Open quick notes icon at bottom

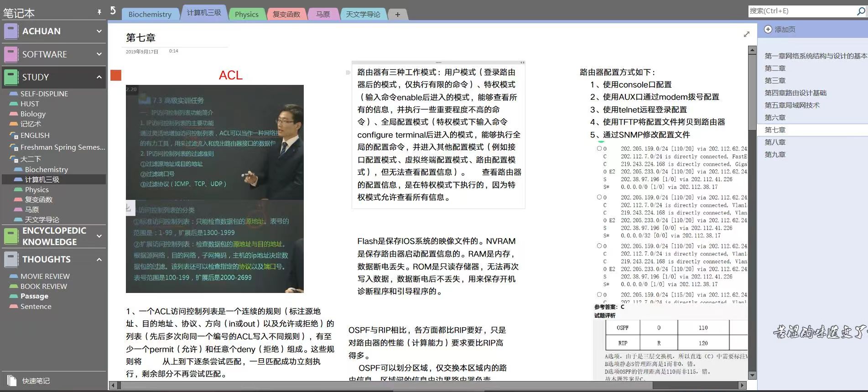[x=11, y=380]
